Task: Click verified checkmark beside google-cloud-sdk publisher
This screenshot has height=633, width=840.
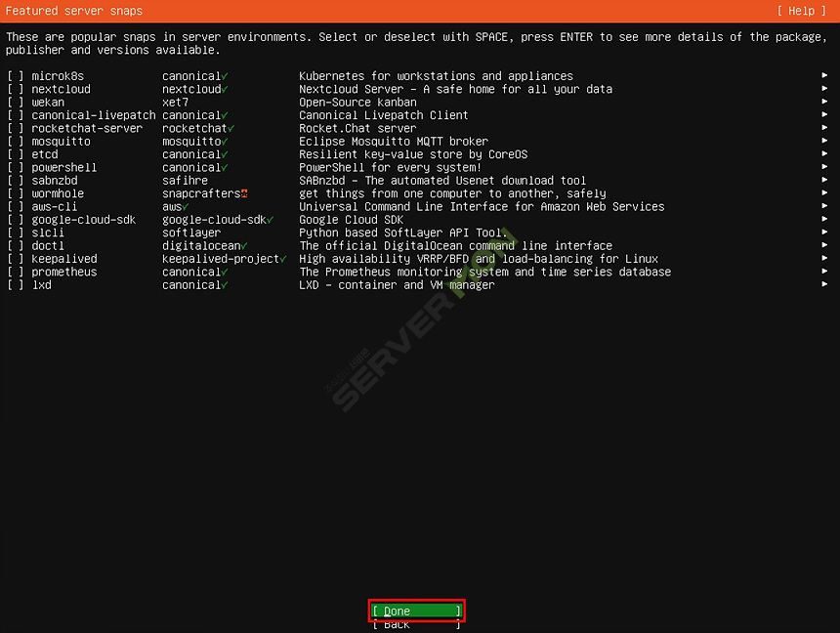Action: tap(271, 221)
